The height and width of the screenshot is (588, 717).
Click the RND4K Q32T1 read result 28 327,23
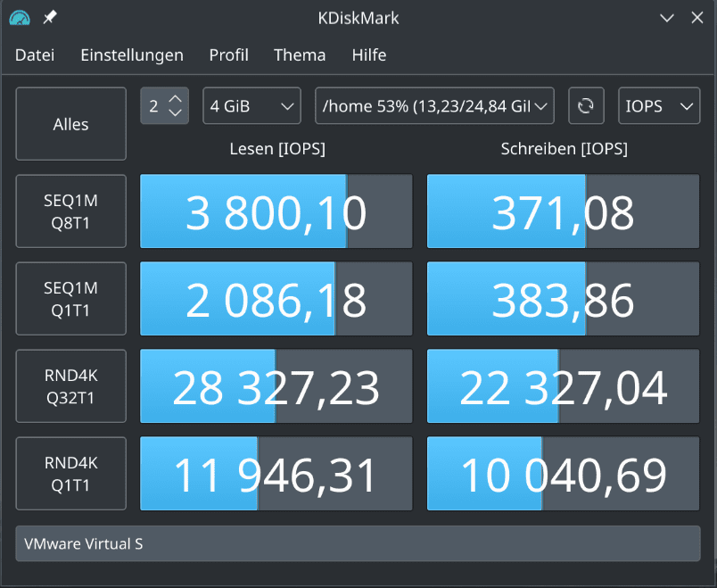[276, 386]
